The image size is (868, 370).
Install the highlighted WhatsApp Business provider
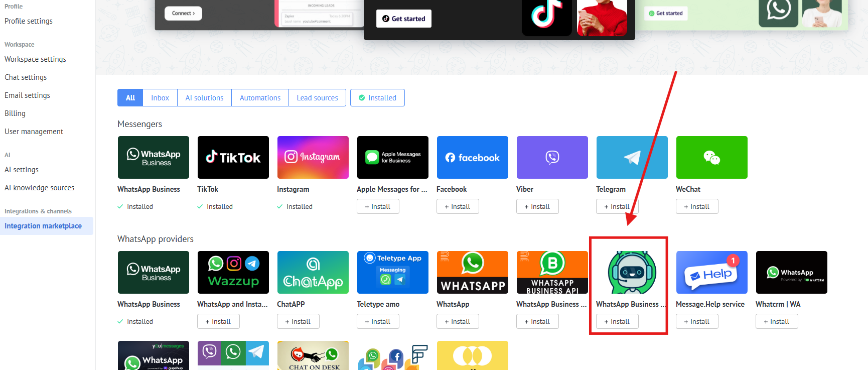617,321
